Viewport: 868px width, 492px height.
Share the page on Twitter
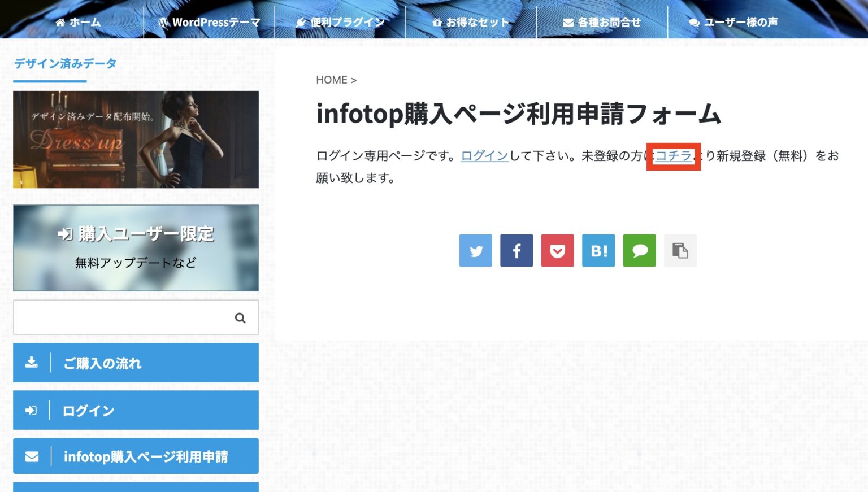475,250
